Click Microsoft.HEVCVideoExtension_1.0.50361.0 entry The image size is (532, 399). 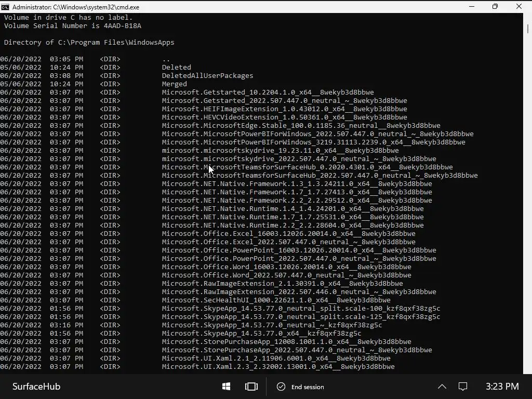click(284, 117)
